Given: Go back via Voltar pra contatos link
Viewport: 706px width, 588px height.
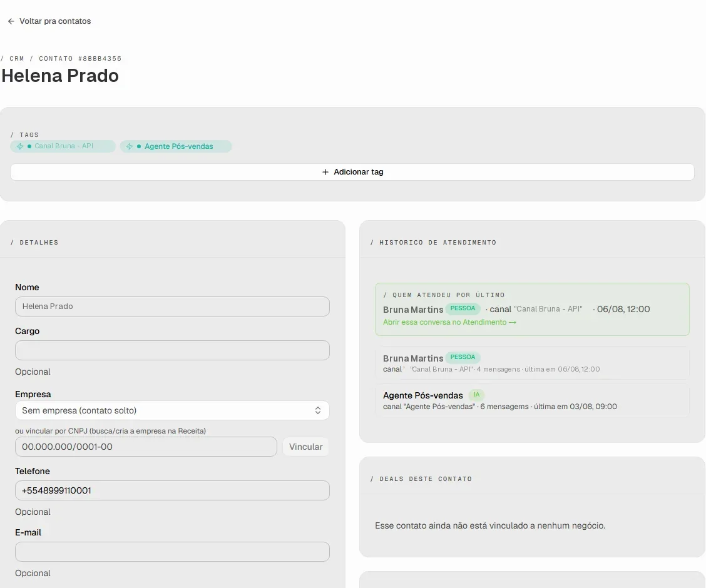Looking at the screenshot, I should pos(49,21).
